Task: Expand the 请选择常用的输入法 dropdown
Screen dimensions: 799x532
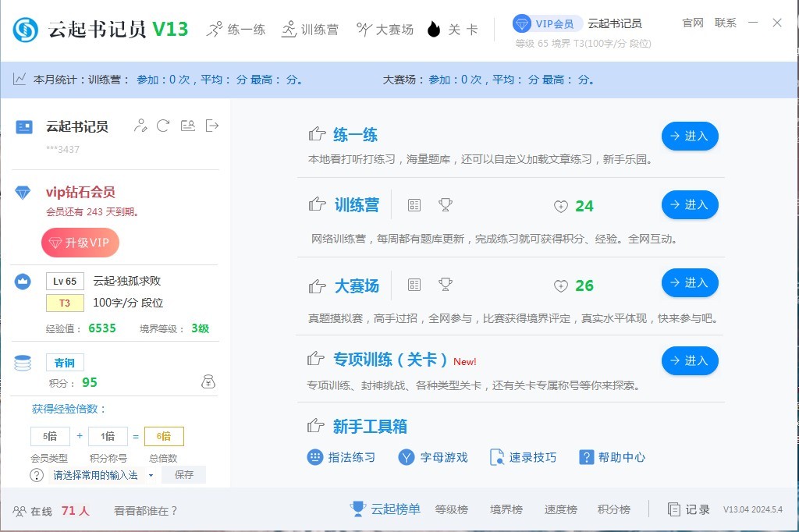Action: coord(151,475)
